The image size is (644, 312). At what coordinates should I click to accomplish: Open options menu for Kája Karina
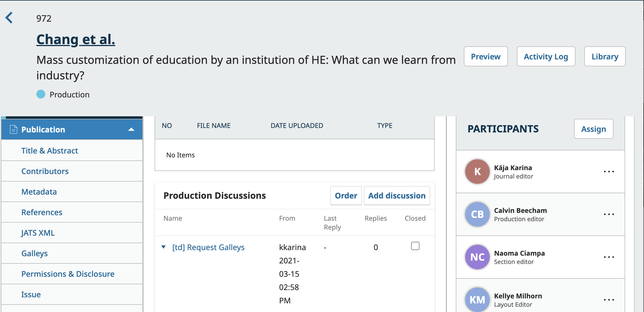pyautogui.click(x=609, y=172)
